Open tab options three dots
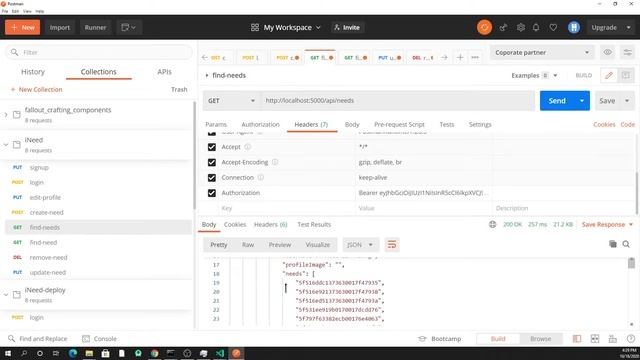 [x=475, y=58]
